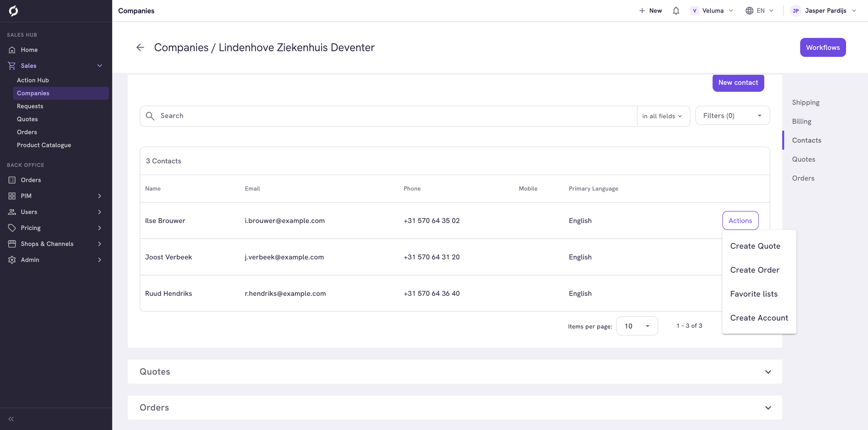Expand the Admin submenu arrow
The height and width of the screenshot is (430, 868).
100,260
